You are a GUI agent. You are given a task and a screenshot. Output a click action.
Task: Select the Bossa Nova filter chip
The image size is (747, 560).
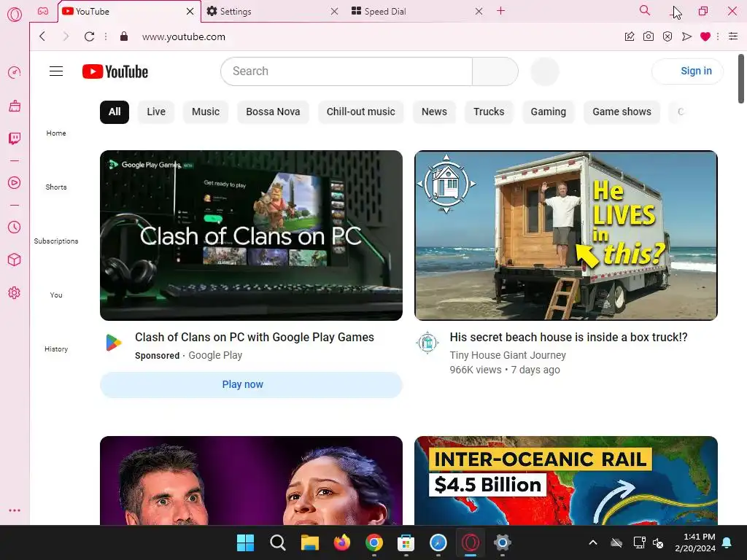click(273, 112)
